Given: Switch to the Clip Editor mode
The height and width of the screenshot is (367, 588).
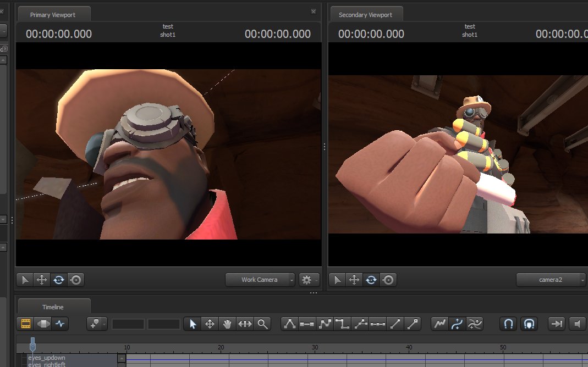Looking at the screenshot, I should [x=25, y=324].
